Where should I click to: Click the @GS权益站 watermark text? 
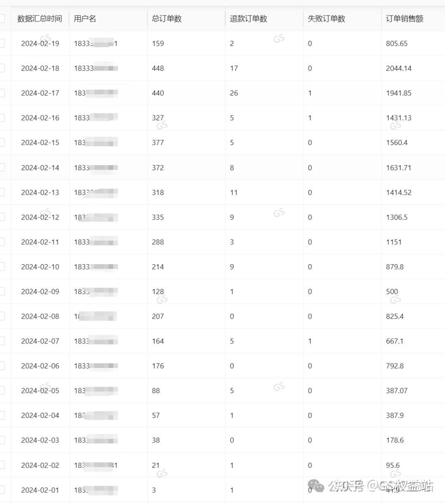tap(400, 485)
